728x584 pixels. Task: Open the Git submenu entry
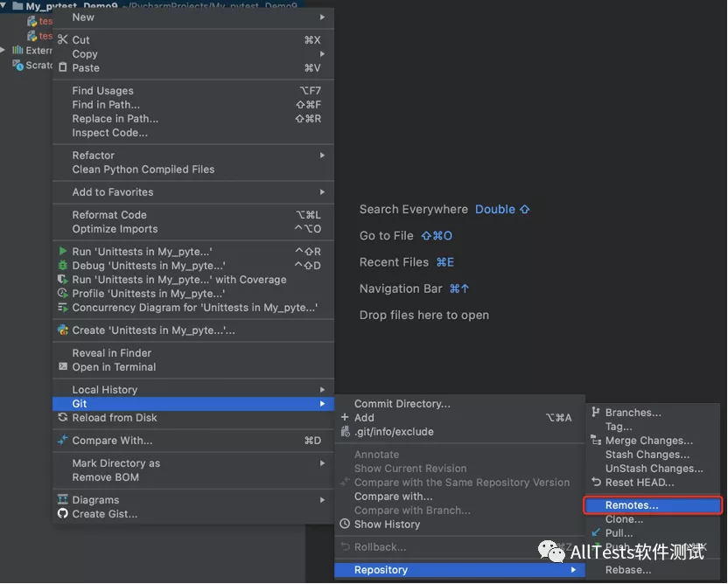click(193, 404)
